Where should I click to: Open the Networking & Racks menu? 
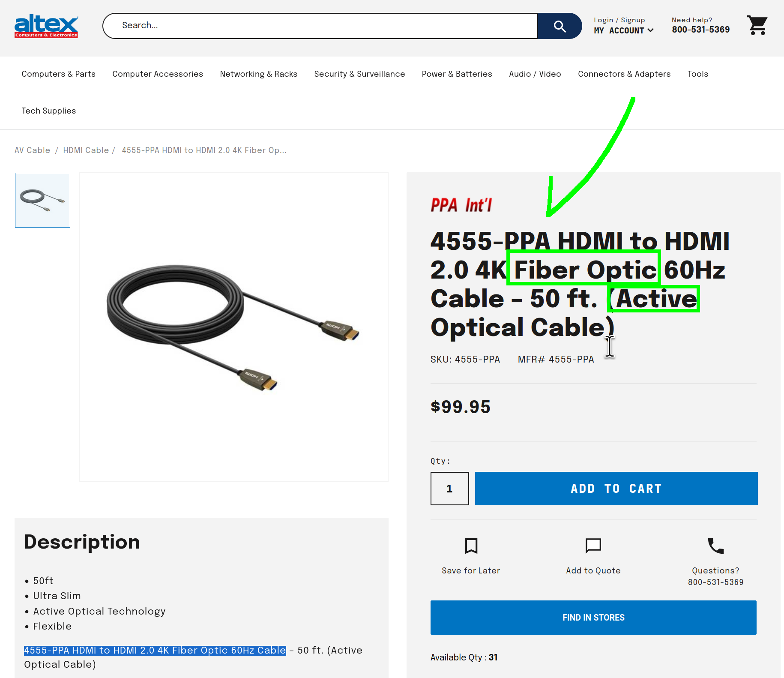point(259,74)
